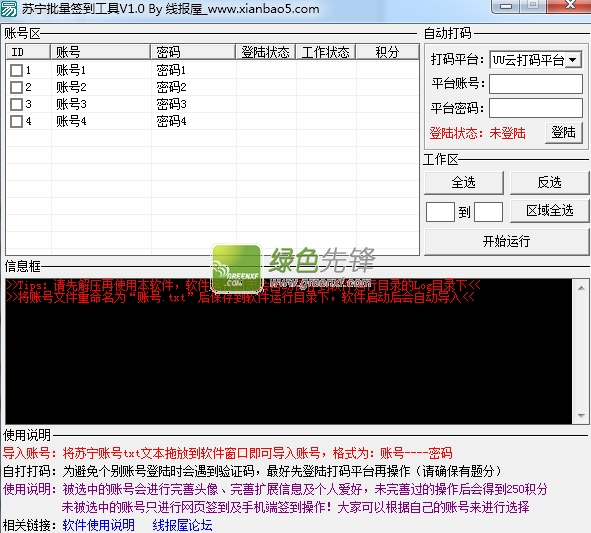The width and height of the screenshot is (591, 533).
Task: Click the 全选 button
Action: 464,183
